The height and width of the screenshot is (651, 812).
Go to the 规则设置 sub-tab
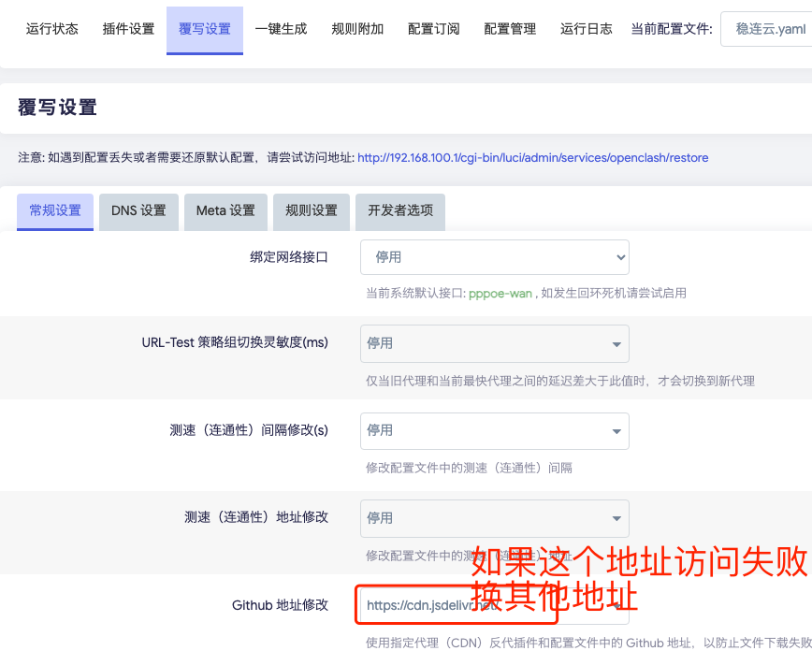point(312,211)
